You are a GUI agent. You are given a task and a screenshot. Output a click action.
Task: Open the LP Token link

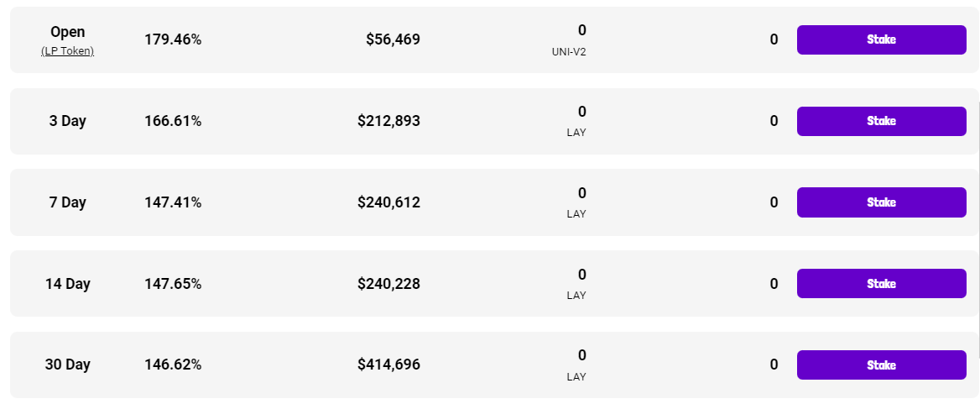67,51
